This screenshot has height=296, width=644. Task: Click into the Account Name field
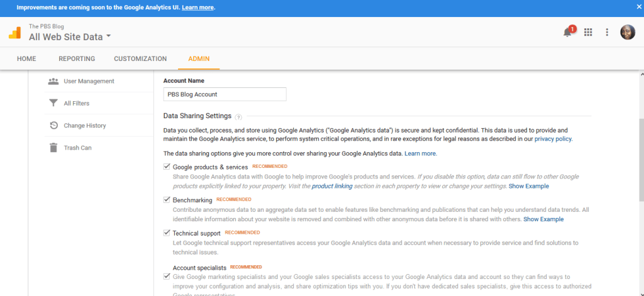coord(225,94)
